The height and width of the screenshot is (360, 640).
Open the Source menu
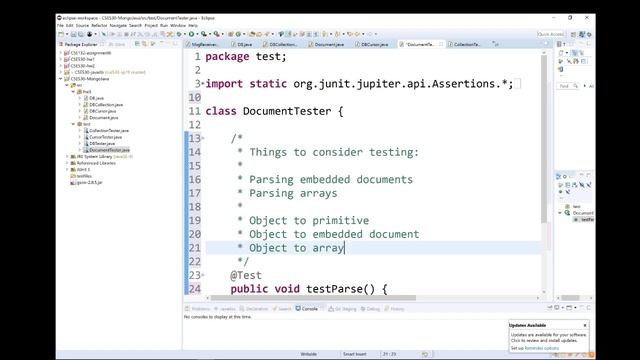point(82,25)
